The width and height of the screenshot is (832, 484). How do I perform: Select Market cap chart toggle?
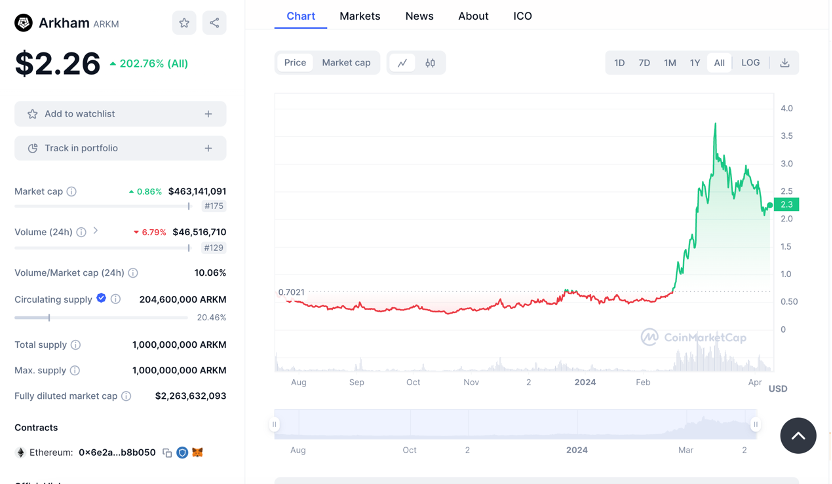(x=346, y=63)
